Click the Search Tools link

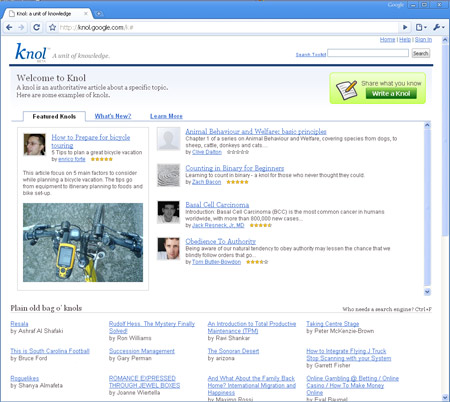coord(311,55)
